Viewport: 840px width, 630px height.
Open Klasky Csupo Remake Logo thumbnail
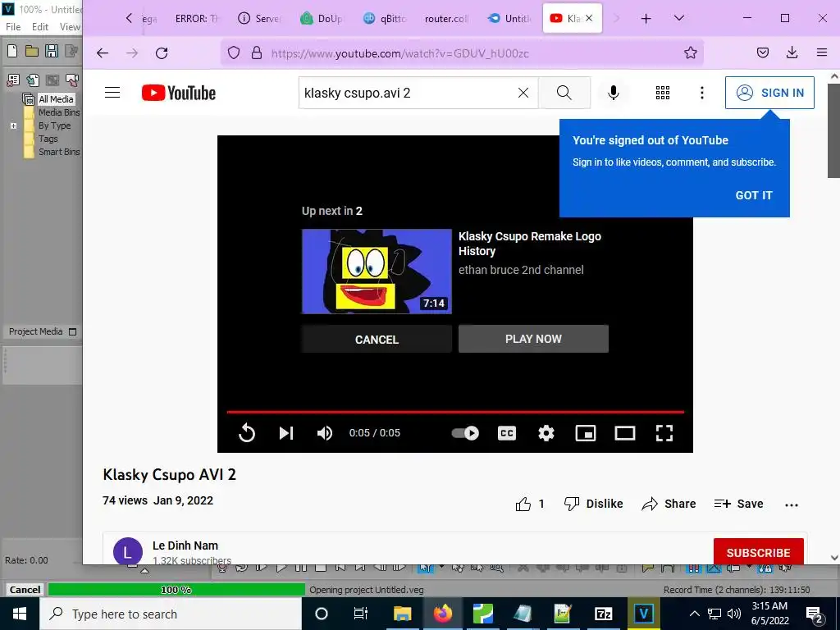pyautogui.click(x=377, y=272)
